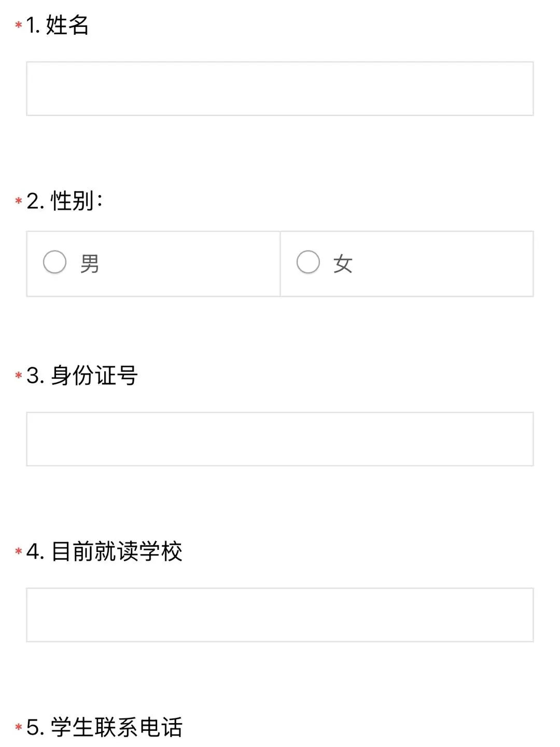Click the 女 option text
This screenshot has width=560, height=747.
343,264
